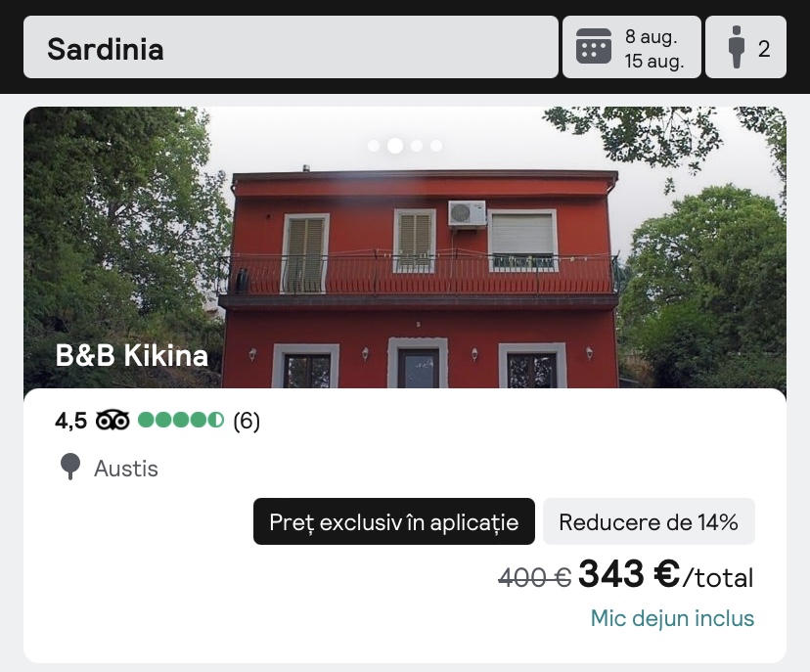Click the TripAdvisor owl logo
Viewport: 810px width, 672px height.
[112, 421]
